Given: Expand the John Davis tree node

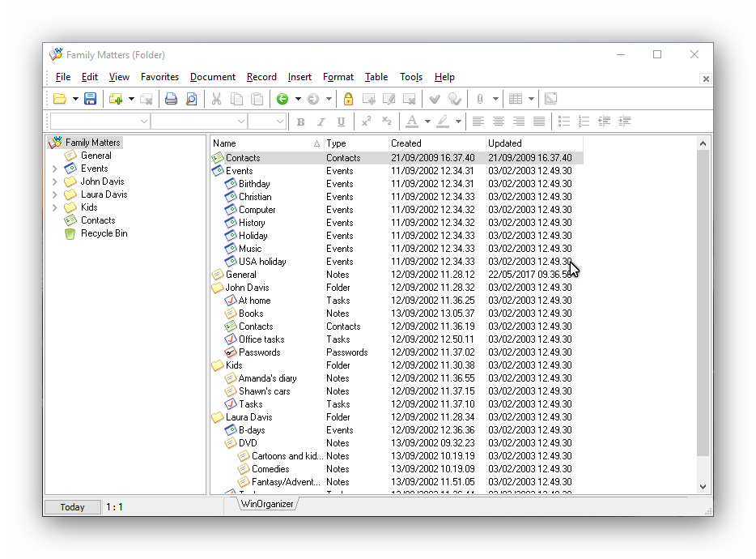Looking at the screenshot, I should tap(54, 181).
